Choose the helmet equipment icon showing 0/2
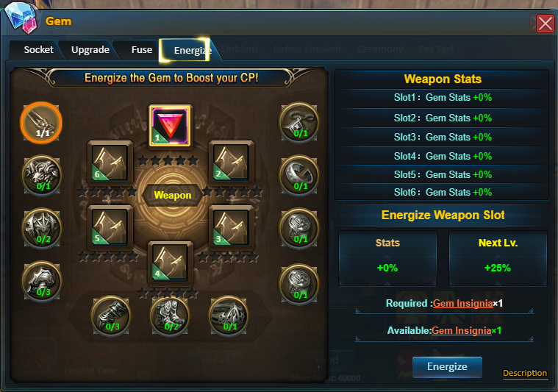This screenshot has width=558, height=392. 42,228
